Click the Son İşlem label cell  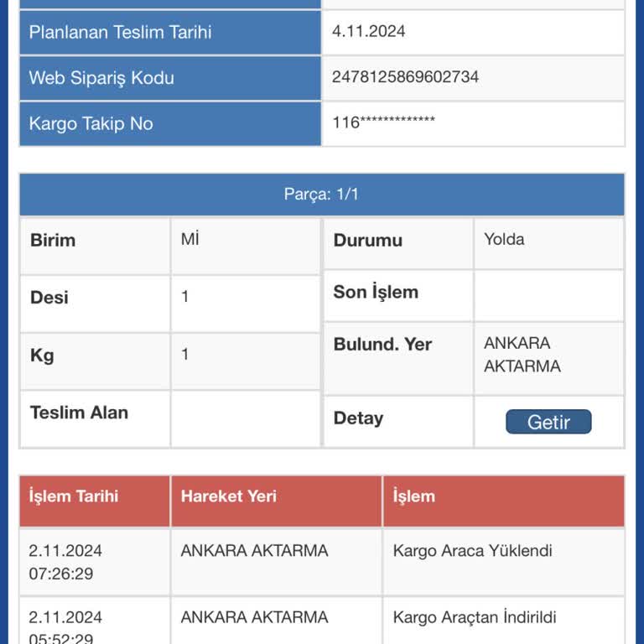point(398,296)
